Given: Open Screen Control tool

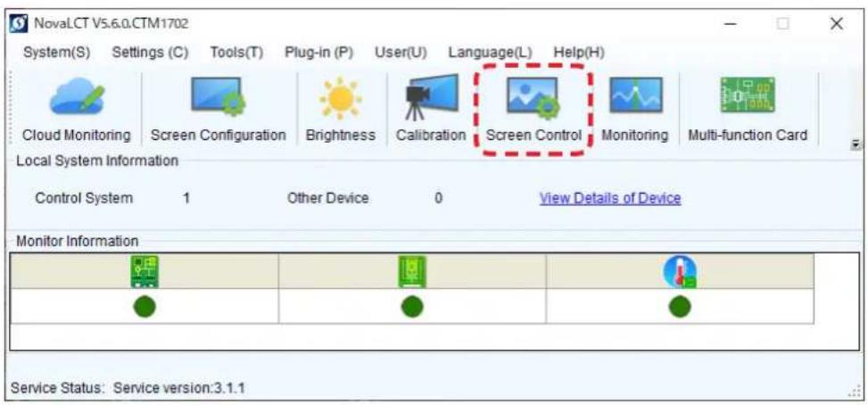Looking at the screenshot, I should 533,110.
